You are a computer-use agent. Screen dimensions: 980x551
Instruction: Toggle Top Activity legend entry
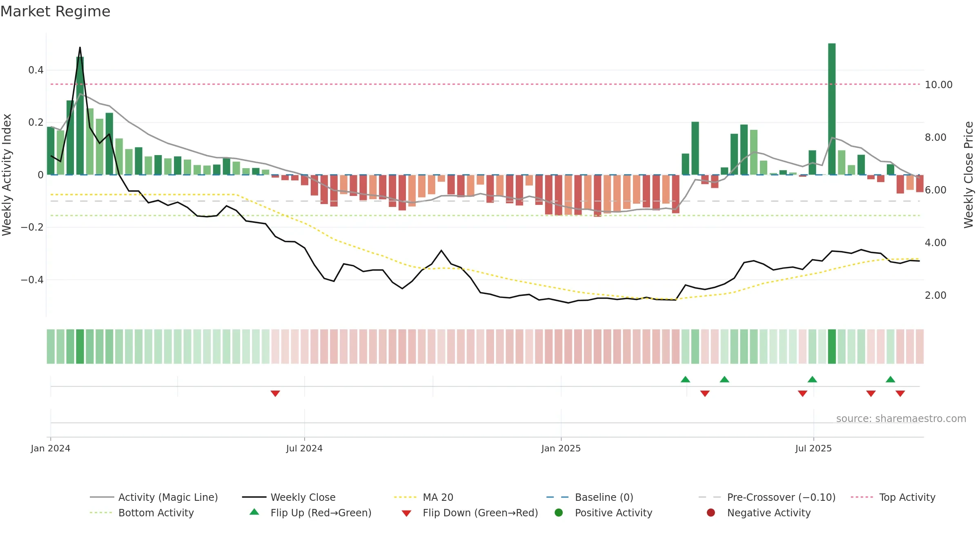click(x=893, y=497)
